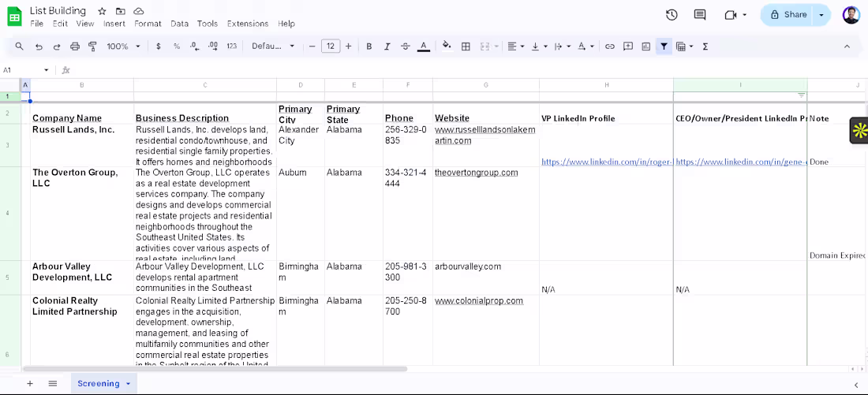The height and width of the screenshot is (395, 868).
Task: Open the Format menu
Action: pos(148,24)
